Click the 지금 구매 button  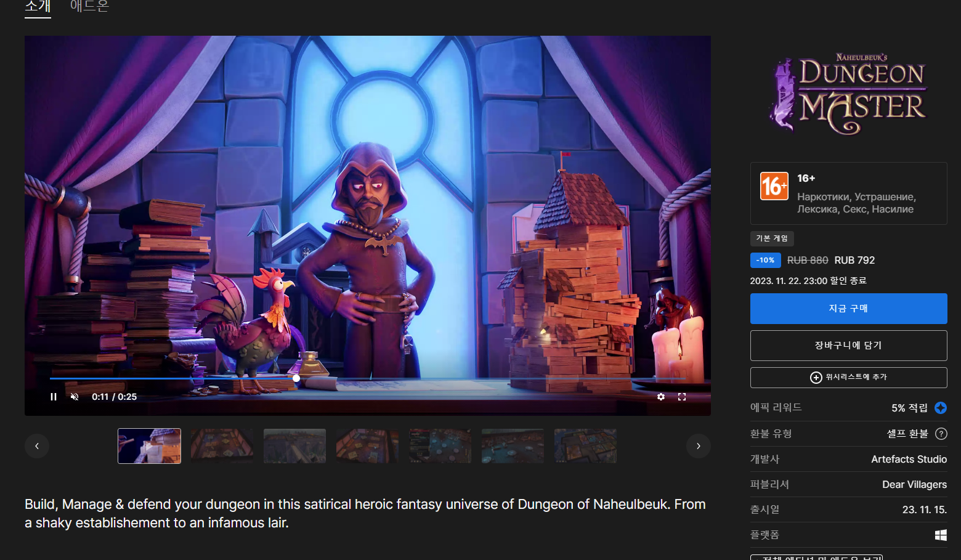pyautogui.click(x=848, y=309)
